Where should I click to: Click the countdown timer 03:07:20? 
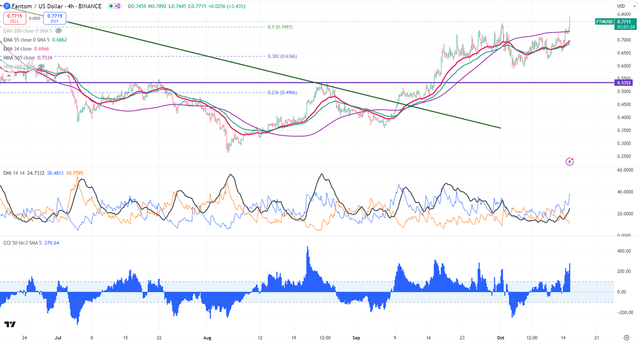[x=626, y=27]
